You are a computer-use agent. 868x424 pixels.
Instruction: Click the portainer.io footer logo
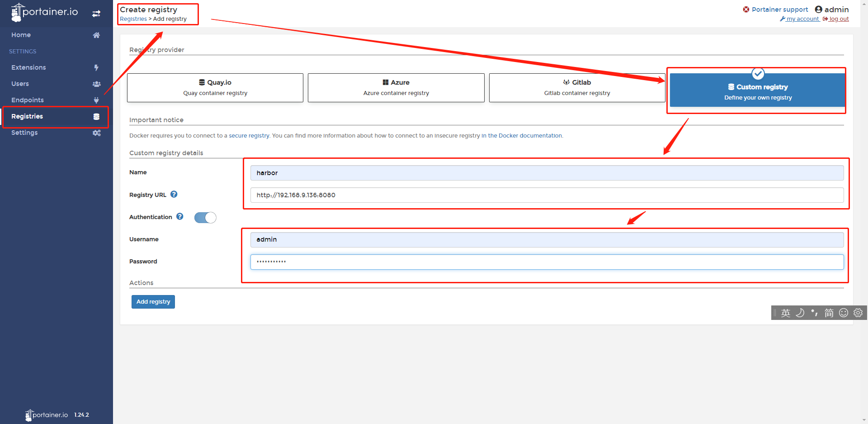coord(47,415)
